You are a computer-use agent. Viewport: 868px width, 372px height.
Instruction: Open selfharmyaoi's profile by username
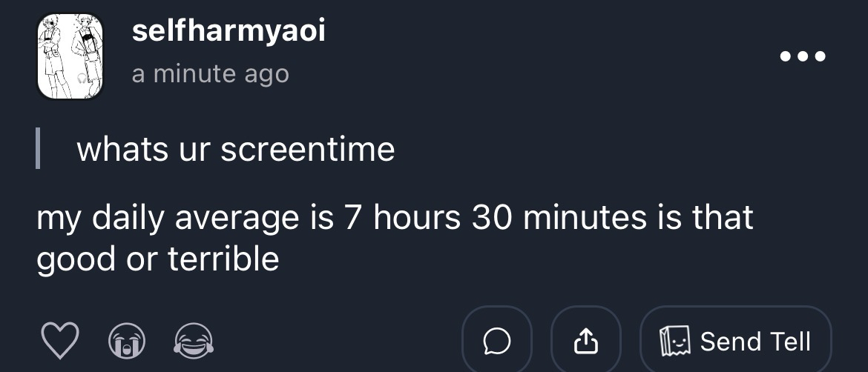(x=228, y=32)
